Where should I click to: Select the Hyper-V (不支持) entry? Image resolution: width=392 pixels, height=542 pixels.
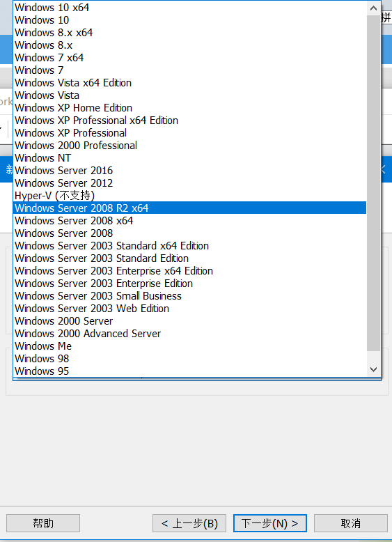click(189, 195)
